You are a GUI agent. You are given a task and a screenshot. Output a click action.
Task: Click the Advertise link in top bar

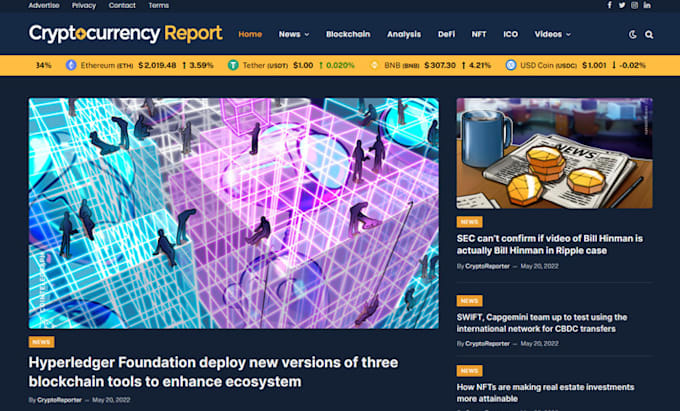tap(44, 5)
